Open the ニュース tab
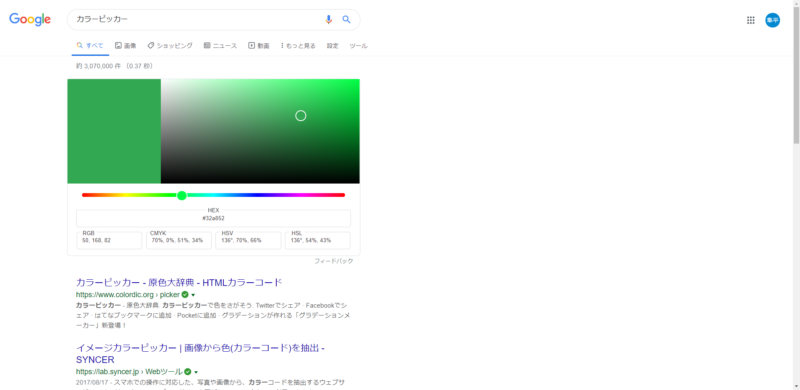Viewport: 800px width, 390px height. click(220, 45)
